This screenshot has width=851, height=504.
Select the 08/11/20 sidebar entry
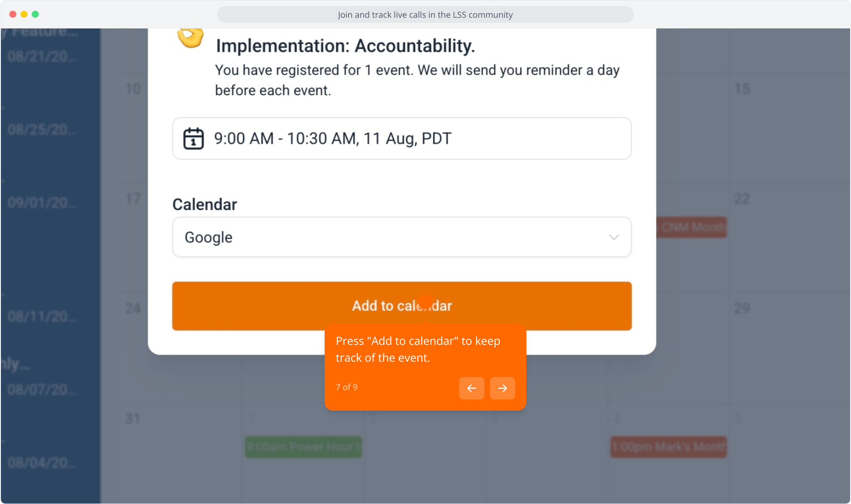click(x=42, y=316)
